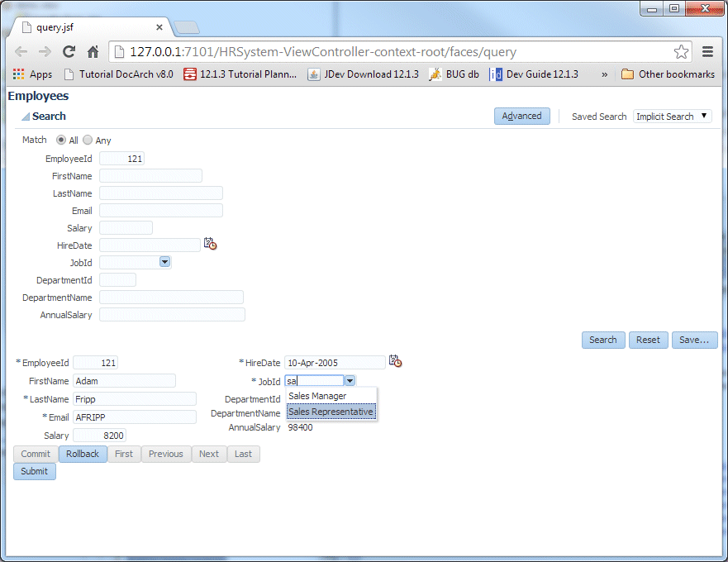Switch to Advanced search mode

click(x=522, y=116)
